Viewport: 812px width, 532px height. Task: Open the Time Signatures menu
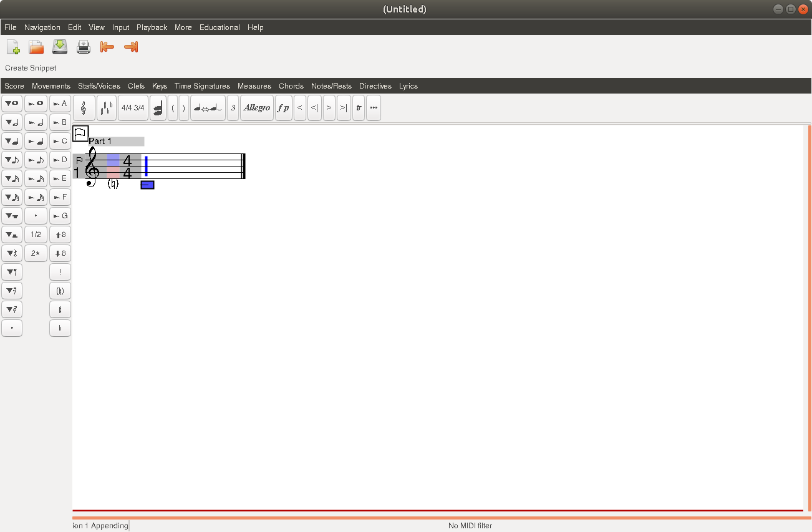coord(202,86)
